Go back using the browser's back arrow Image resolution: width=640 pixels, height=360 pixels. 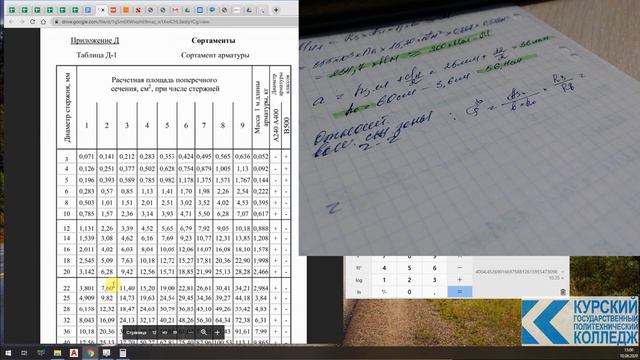click(11, 22)
